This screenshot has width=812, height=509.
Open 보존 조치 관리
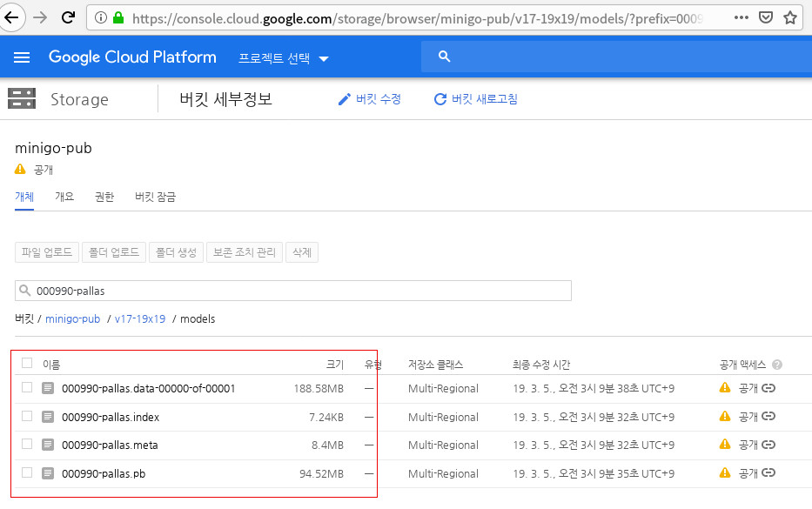245,252
